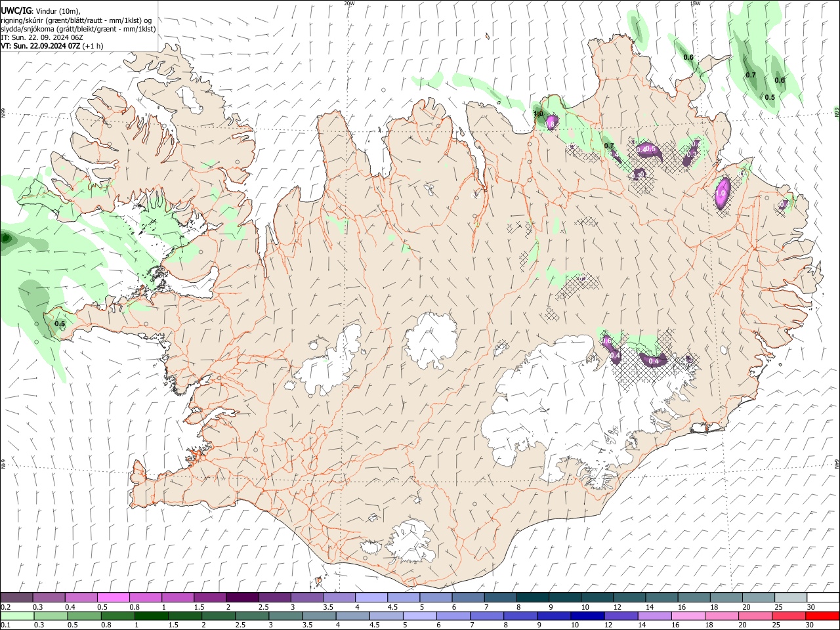Click the '0.5' value off the west peninsula
The width and height of the screenshot is (840, 630).
tap(60, 324)
